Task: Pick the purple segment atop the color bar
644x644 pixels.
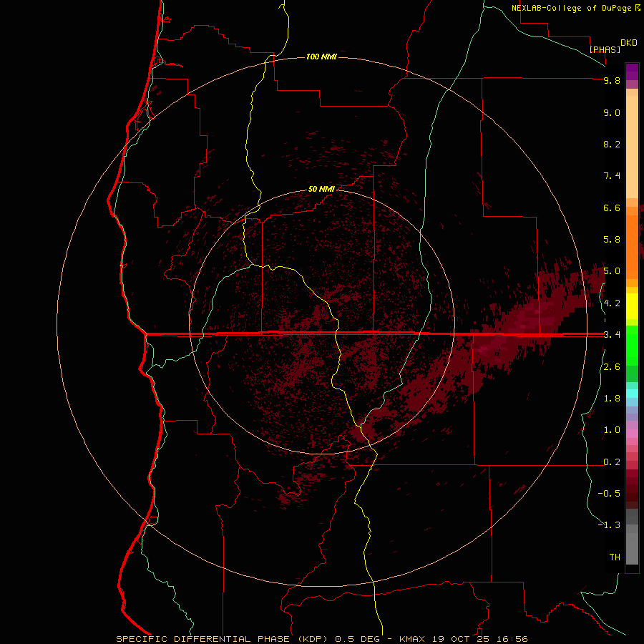Action: 632,72
